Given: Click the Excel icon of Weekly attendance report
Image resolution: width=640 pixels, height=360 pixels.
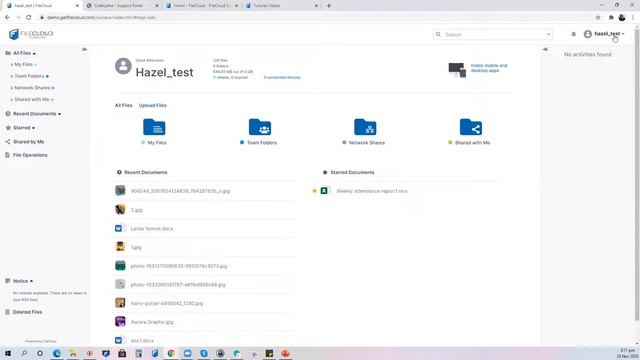Looking at the screenshot, I should pos(324,191).
